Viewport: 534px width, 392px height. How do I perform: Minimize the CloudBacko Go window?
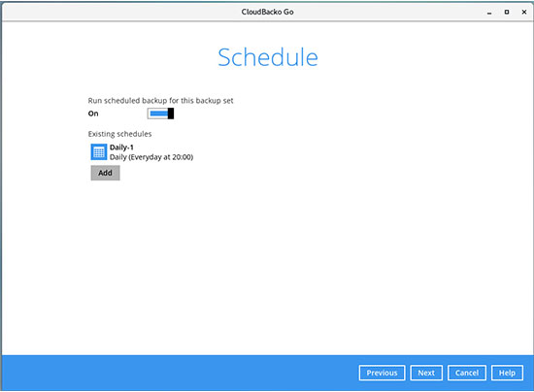489,13
